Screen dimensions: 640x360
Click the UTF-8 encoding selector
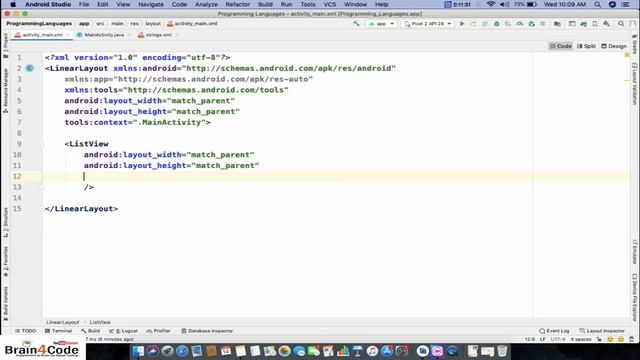click(x=558, y=339)
